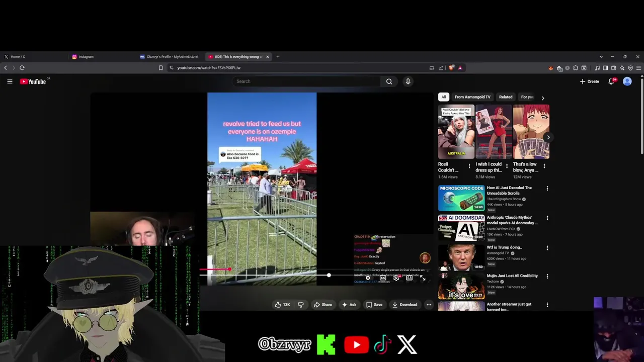Share this page via address bar icon
This screenshot has height=362, width=644.
pos(441,68)
